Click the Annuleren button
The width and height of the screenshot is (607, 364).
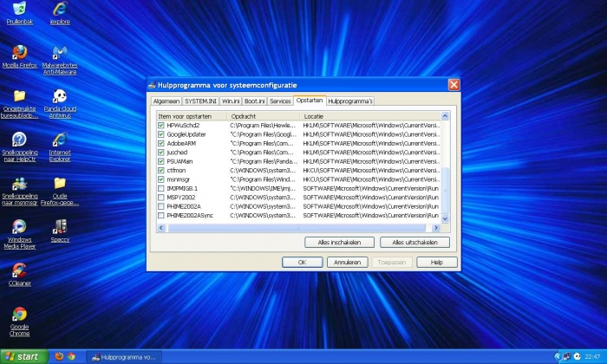click(347, 263)
